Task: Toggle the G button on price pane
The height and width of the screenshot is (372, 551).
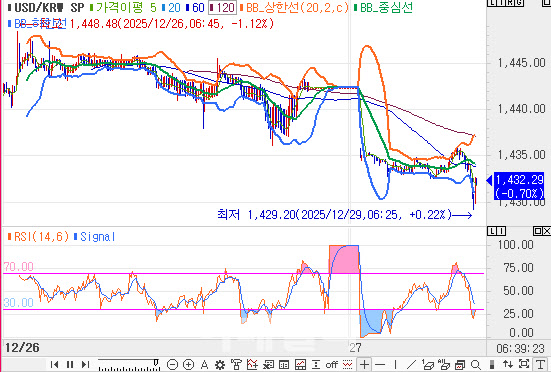Action: click(519, 3)
